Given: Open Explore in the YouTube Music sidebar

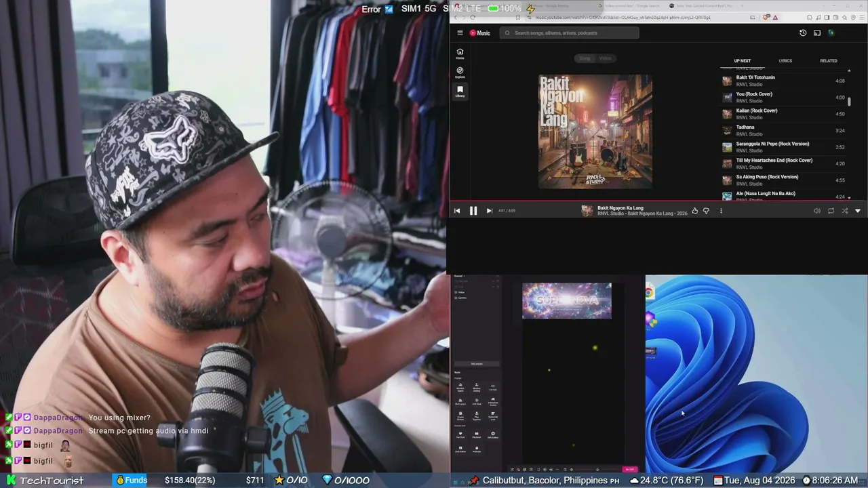Looking at the screenshot, I should [x=460, y=73].
